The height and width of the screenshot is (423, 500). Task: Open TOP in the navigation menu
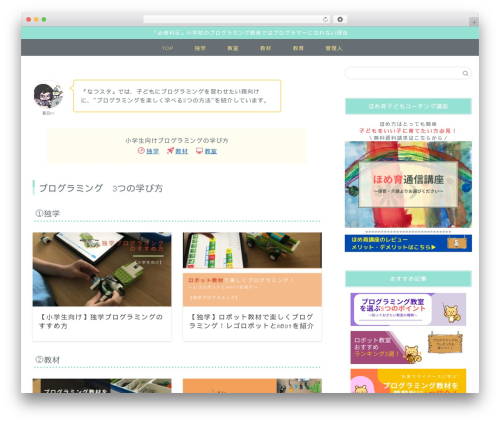[167, 48]
